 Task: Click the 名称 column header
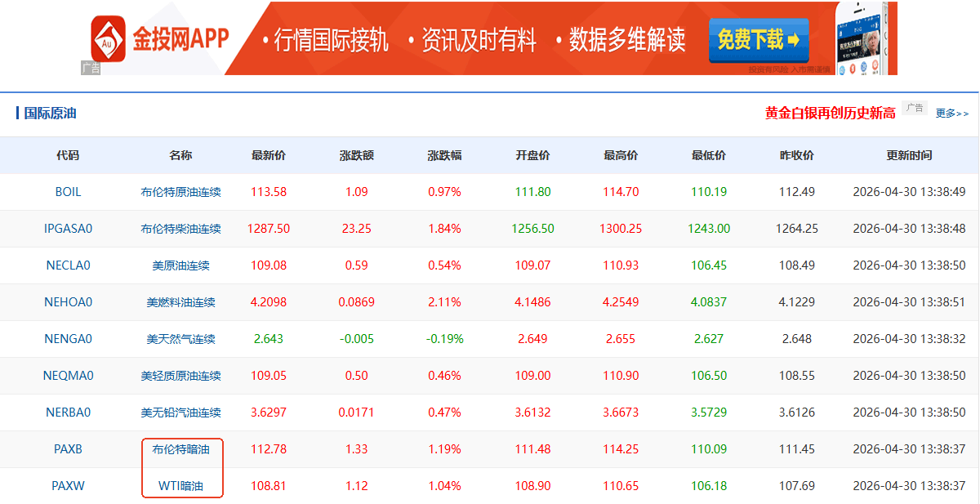click(180, 155)
